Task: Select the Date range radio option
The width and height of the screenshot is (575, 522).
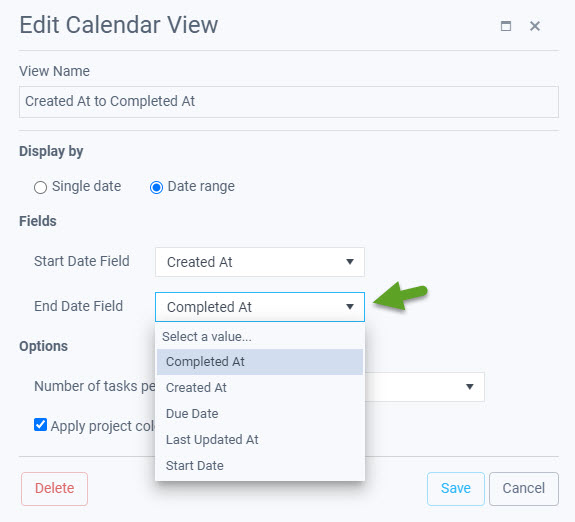Action: [156, 187]
